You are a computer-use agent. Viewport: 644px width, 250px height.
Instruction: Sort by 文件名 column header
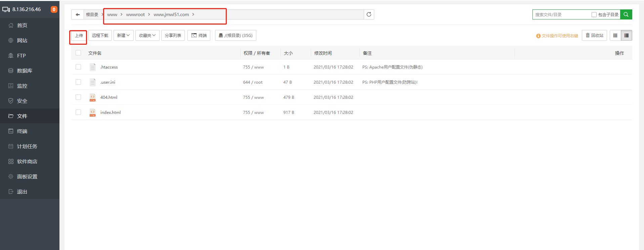pyautogui.click(x=95, y=53)
